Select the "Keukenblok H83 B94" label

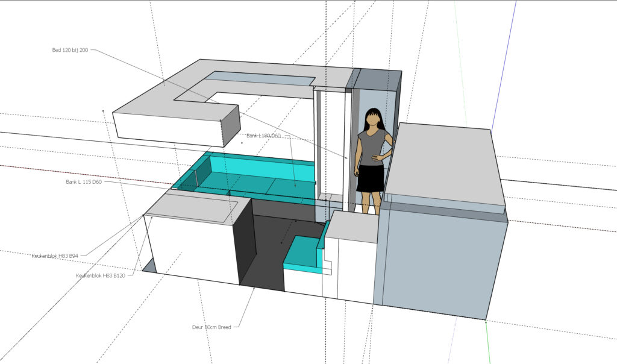pos(55,256)
